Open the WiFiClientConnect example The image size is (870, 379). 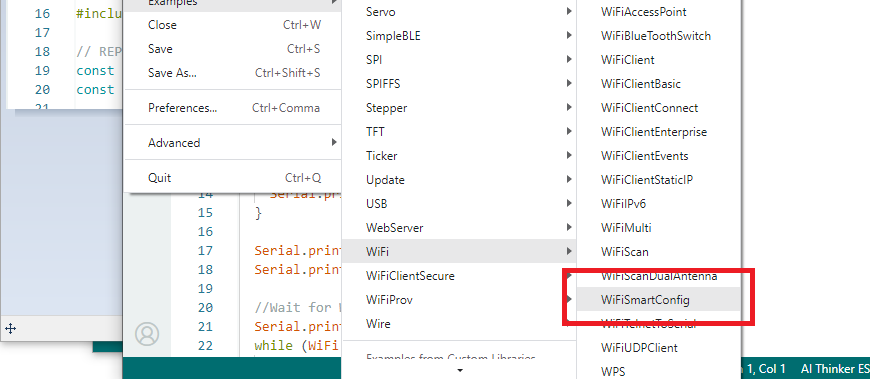[x=659, y=108]
